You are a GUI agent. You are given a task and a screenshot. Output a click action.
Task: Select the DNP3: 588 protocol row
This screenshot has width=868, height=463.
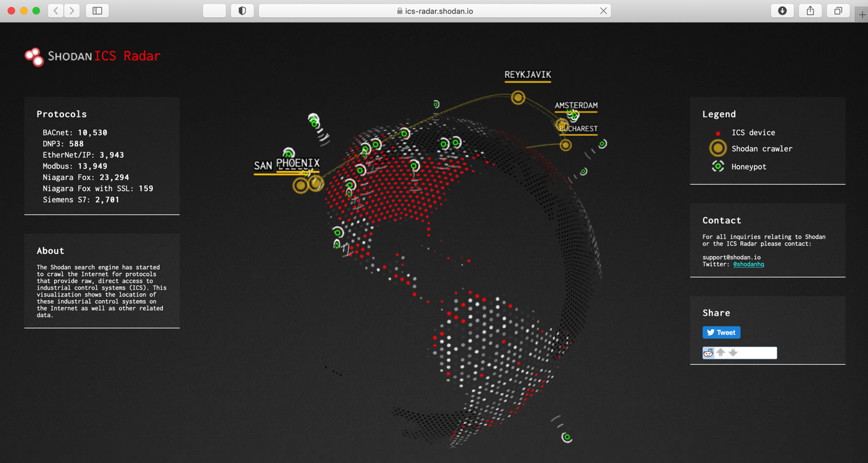pos(63,144)
